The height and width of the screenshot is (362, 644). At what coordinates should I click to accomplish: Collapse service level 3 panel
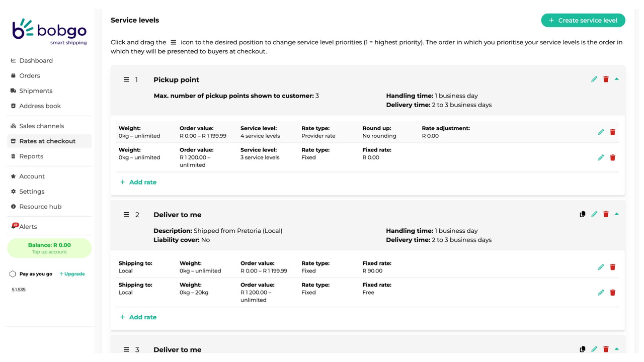(616, 349)
